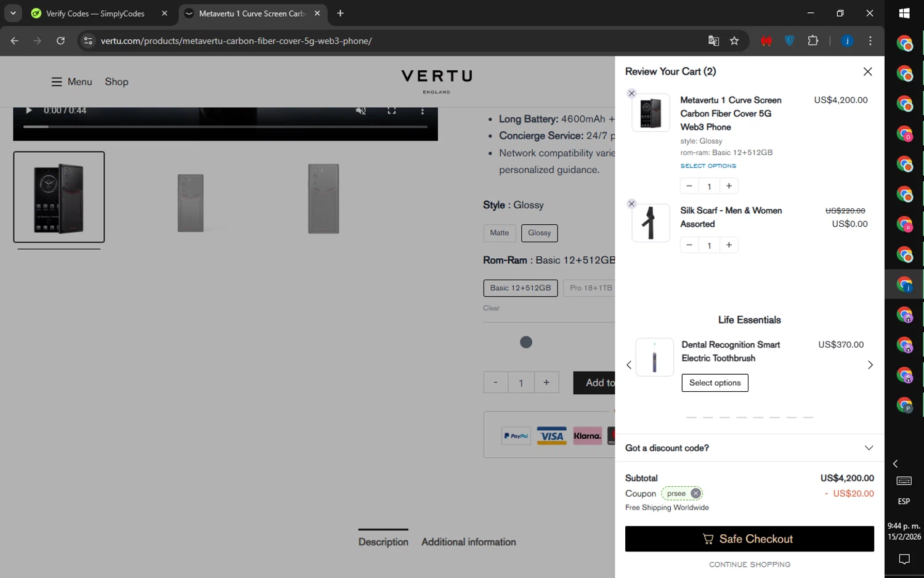Go back in browser history
The height and width of the screenshot is (578, 924).
coord(15,41)
